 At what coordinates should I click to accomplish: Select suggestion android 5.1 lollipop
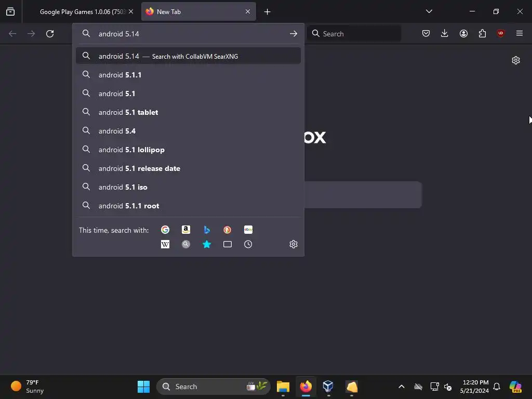point(188,150)
